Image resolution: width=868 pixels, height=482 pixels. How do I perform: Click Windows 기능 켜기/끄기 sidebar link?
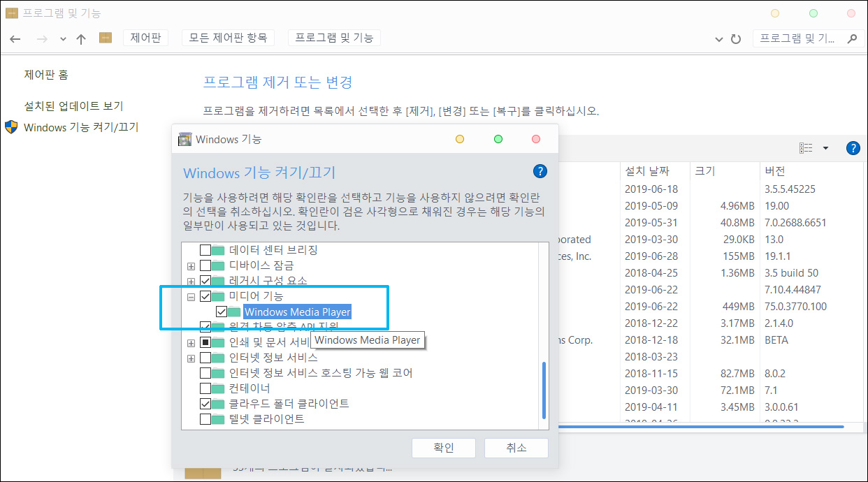click(81, 127)
